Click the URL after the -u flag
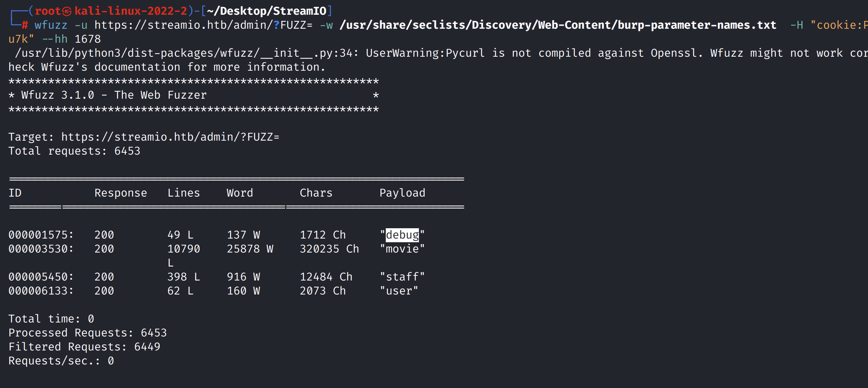Viewport: 868px width, 388px height. [x=203, y=25]
